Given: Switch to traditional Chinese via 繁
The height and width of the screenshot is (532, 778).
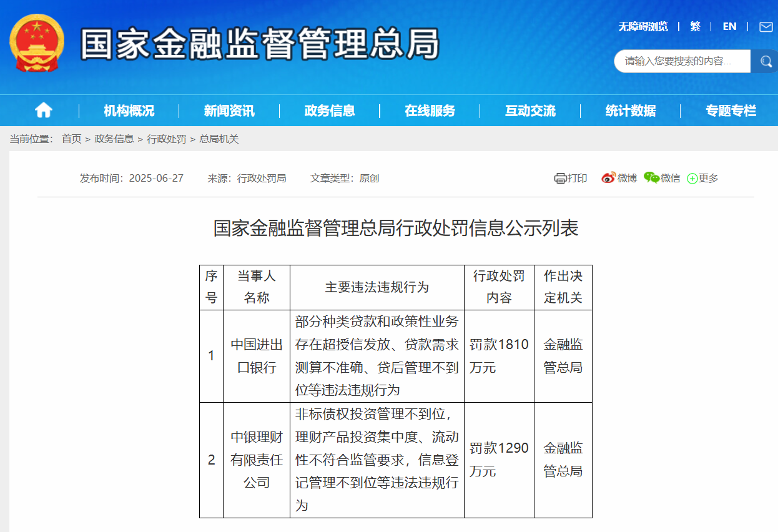Looking at the screenshot, I should pyautogui.click(x=695, y=26).
